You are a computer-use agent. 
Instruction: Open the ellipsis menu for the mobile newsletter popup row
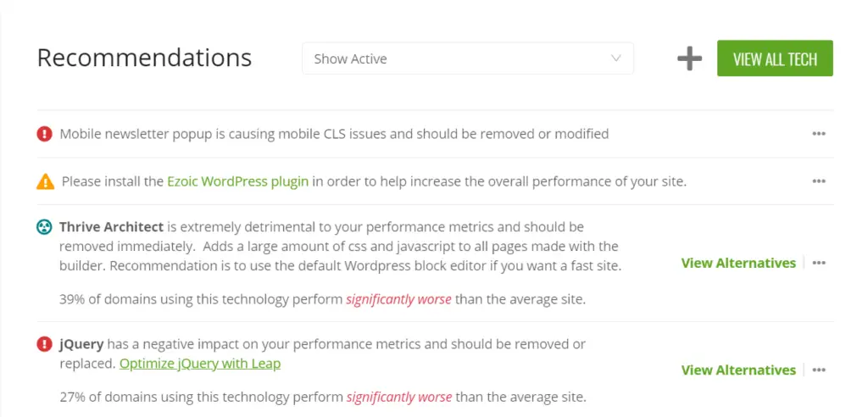pyautogui.click(x=819, y=133)
